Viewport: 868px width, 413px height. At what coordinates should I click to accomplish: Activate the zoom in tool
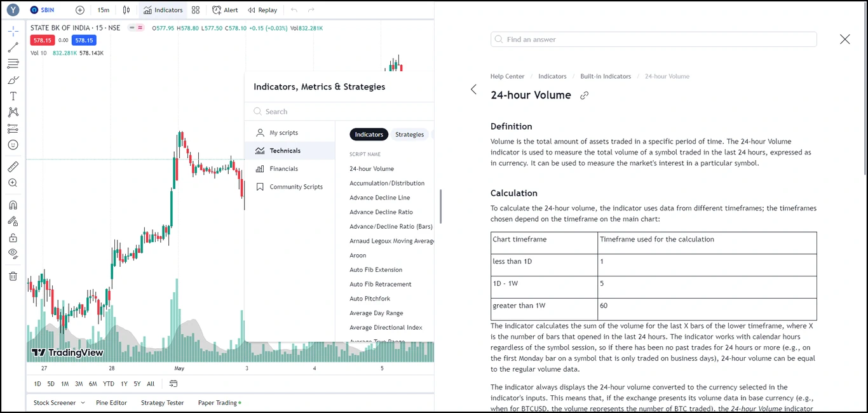13,183
